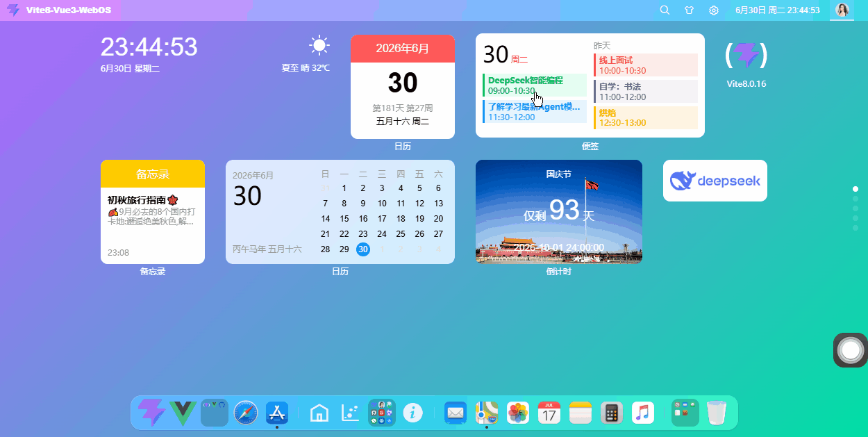Click 倒计时 widget label
868x437 pixels.
[x=559, y=272]
